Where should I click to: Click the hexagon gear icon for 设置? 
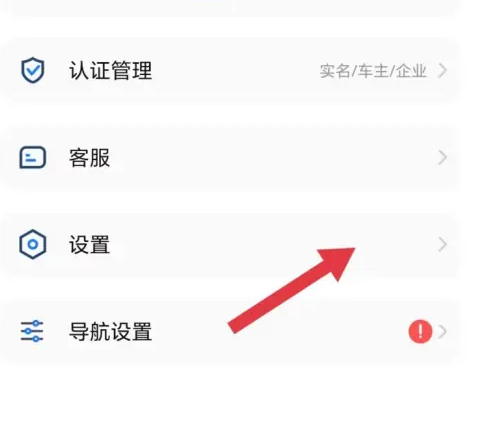[32, 244]
